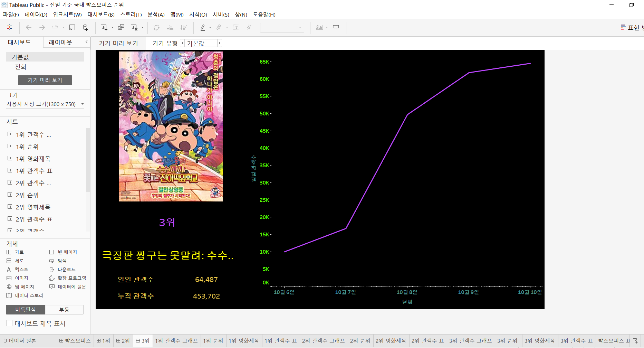The image size is (644, 348).
Task: Open the Worksheet (워크시트) menu
Action: [x=67, y=15]
